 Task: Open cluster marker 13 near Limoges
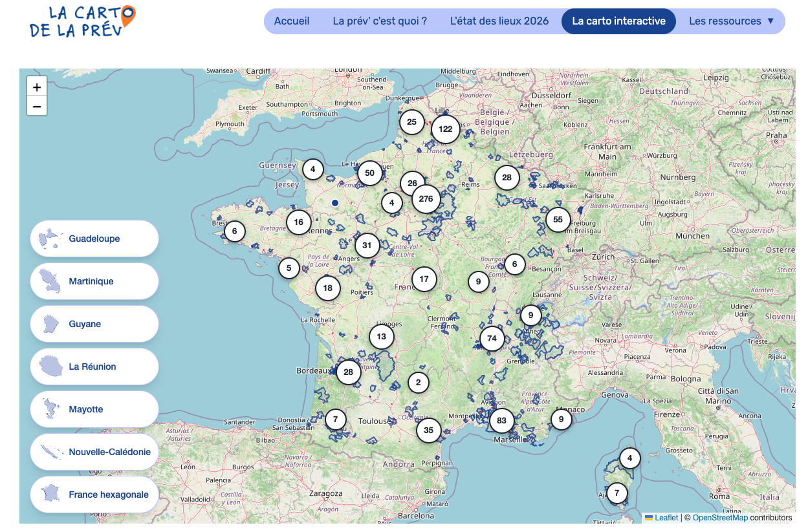pos(381,337)
